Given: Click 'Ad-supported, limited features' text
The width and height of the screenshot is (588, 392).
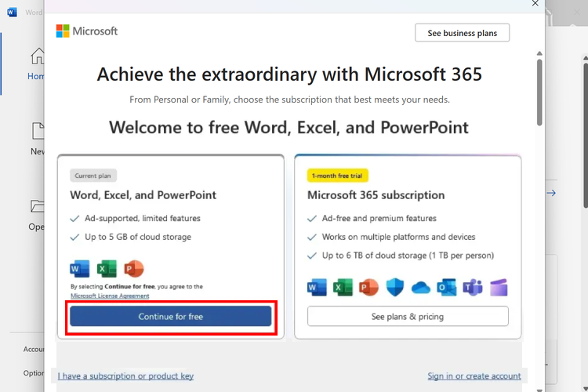Looking at the screenshot, I should tap(143, 218).
